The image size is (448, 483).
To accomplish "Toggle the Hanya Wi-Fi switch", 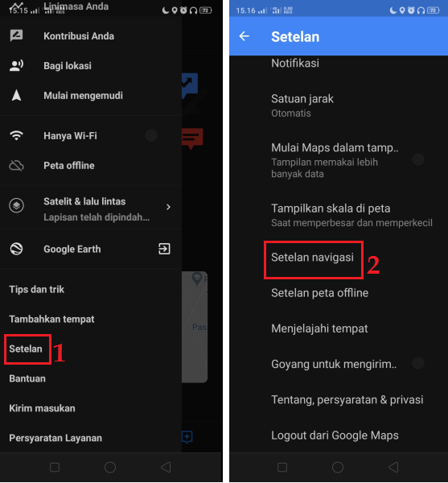I will pos(151,135).
